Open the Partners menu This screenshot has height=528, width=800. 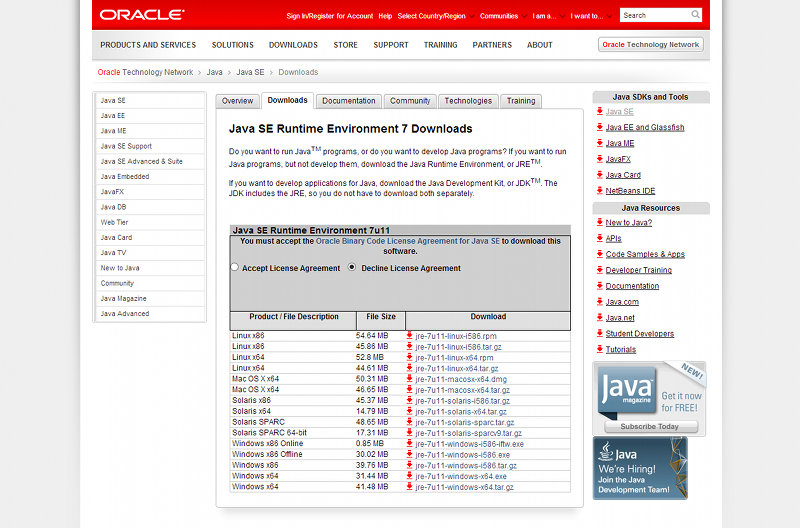pyautogui.click(x=492, y=45)
